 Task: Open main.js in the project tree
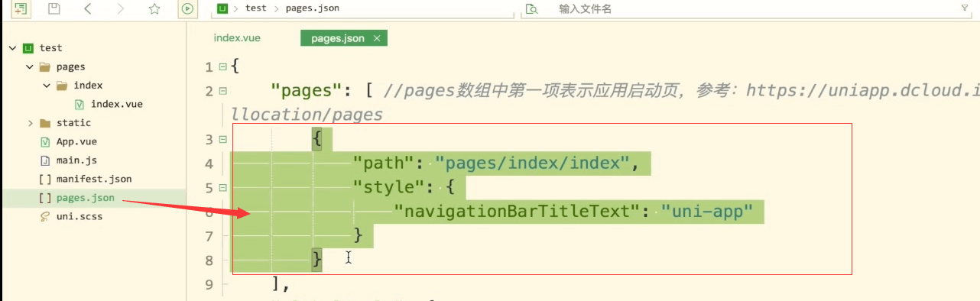76,160
